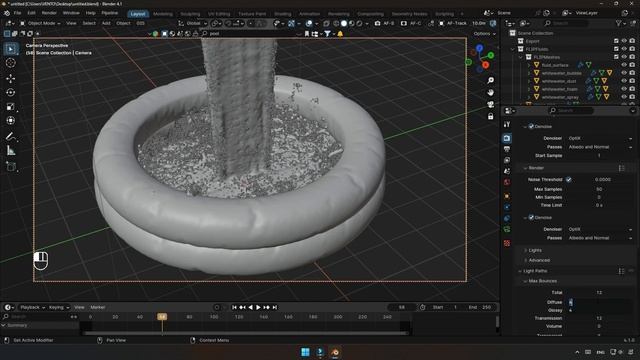Play the animation forward
The image size is (640, 360).
[x=258, y=307]
